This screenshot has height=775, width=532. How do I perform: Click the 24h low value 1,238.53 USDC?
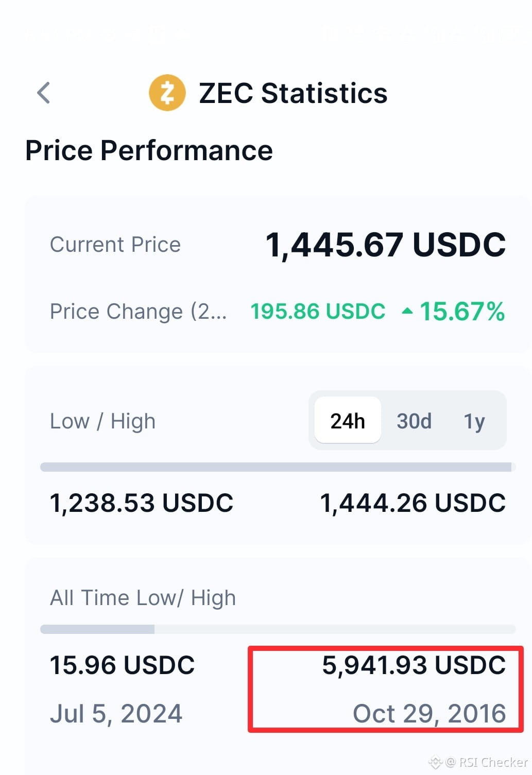click(142, 503)
